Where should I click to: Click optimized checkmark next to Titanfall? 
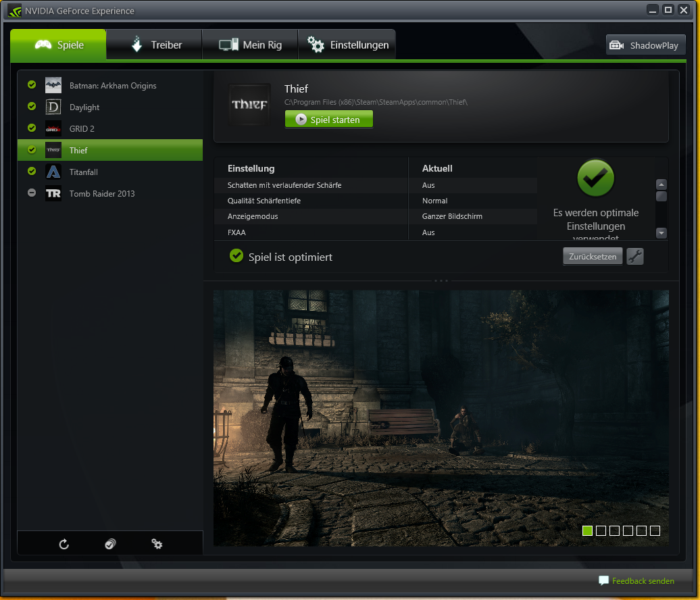[32, 171]
